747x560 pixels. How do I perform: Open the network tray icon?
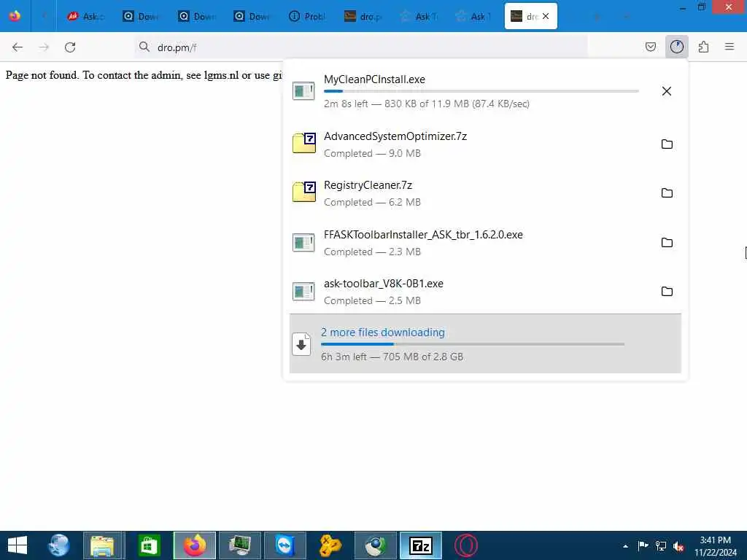click(661, 546)
